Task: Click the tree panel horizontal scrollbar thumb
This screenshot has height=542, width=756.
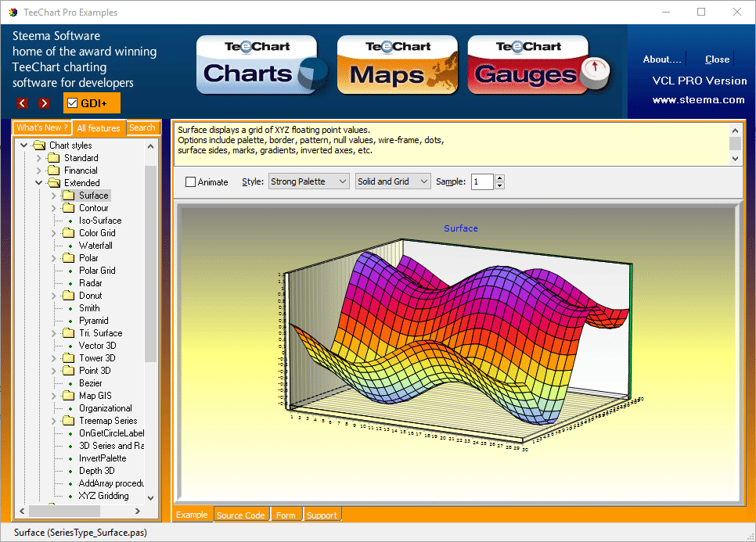Action: (67, 511)
